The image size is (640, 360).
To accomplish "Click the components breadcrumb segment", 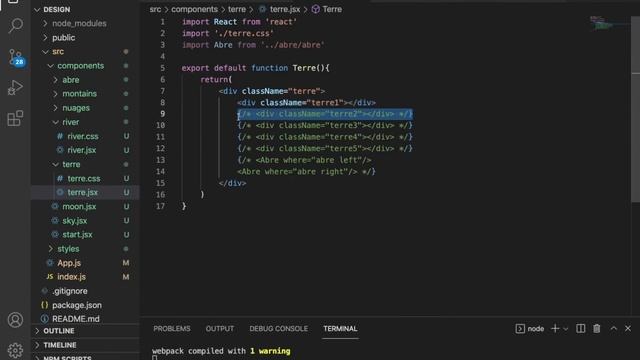I will coord(194,9).
